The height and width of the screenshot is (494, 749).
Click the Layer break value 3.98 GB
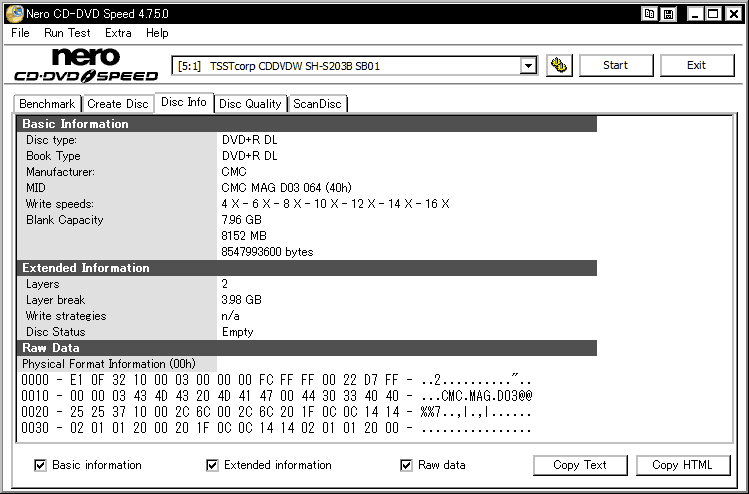coord(241,300)
